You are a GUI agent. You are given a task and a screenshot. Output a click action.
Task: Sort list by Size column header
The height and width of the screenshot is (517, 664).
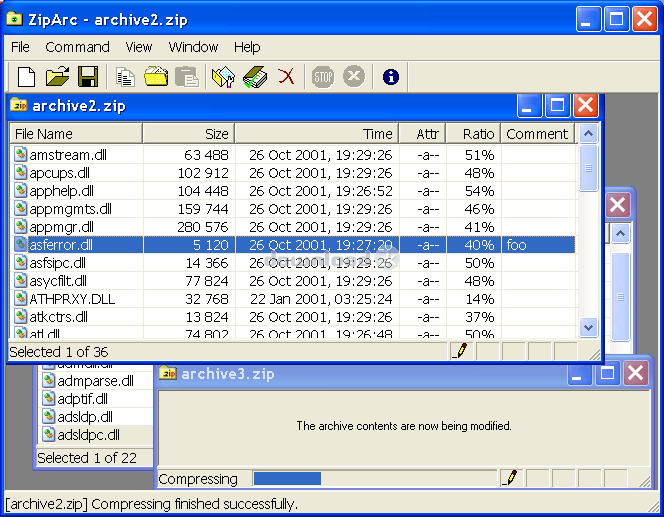[x=189, y=134]
